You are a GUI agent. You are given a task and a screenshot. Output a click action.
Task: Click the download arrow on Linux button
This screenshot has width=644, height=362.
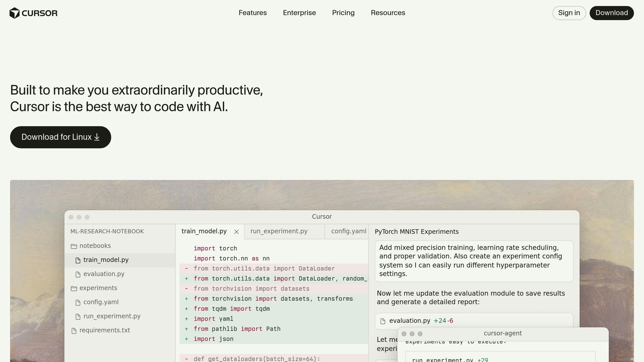[97, 137]
